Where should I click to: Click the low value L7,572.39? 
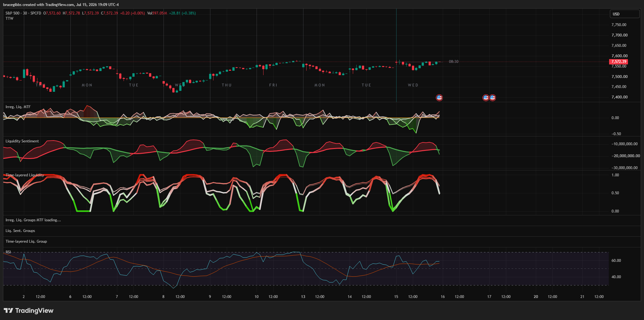(x=91, y=13)
